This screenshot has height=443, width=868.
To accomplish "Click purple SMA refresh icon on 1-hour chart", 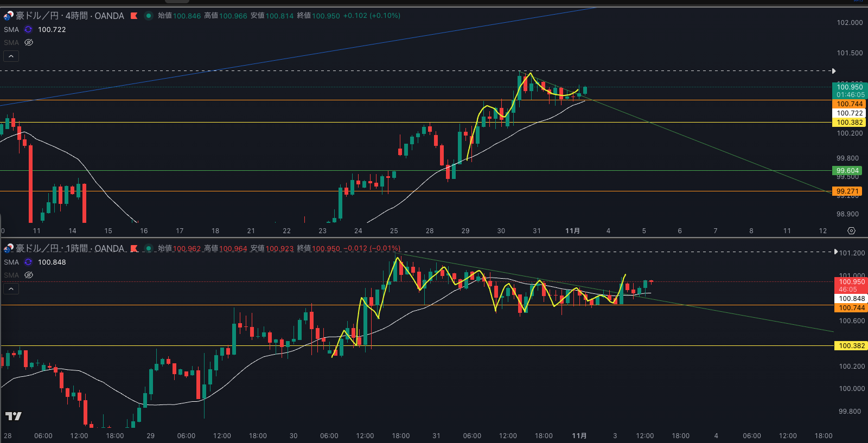I will [28, 262].
